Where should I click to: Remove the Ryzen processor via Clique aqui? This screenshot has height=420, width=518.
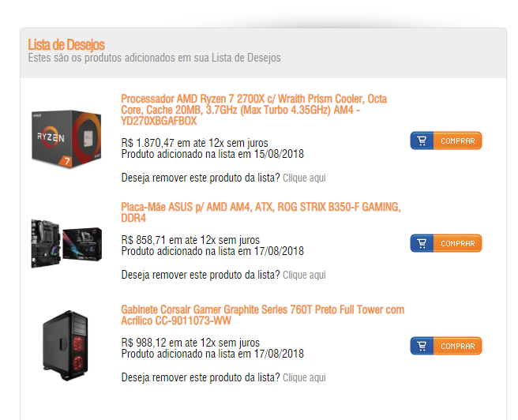tap(304, 178)
